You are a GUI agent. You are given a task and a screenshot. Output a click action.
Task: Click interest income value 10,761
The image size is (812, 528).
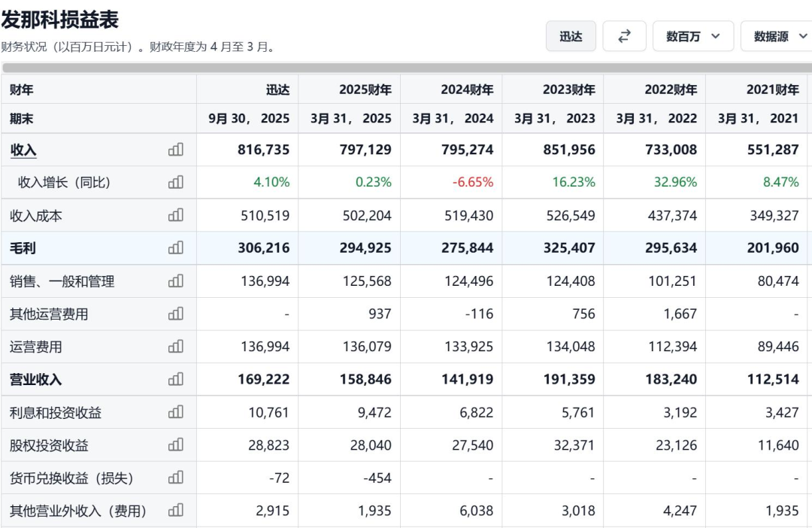268,412
